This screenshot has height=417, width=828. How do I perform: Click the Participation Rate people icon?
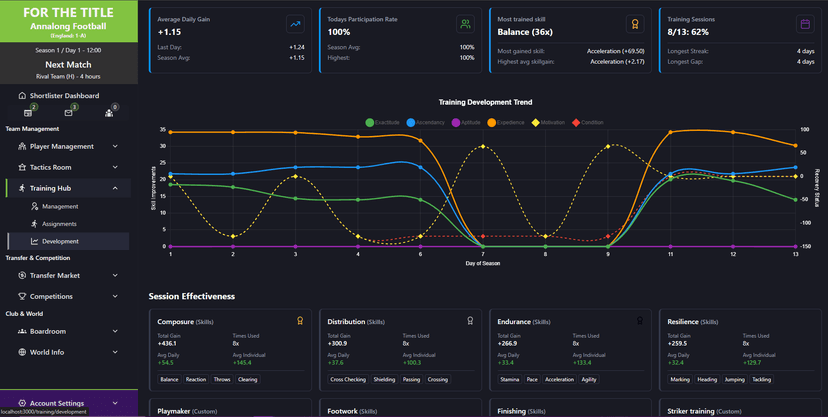[x=465, y=24]
